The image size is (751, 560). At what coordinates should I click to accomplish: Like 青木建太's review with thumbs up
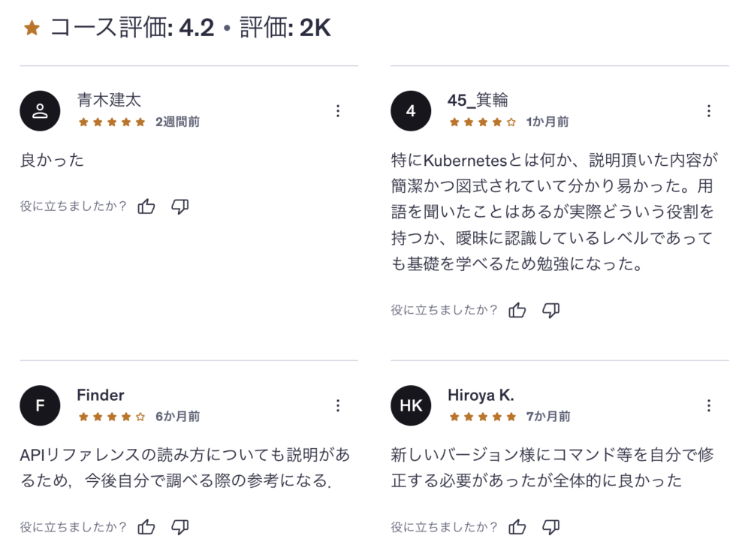[x=146, y=206]
